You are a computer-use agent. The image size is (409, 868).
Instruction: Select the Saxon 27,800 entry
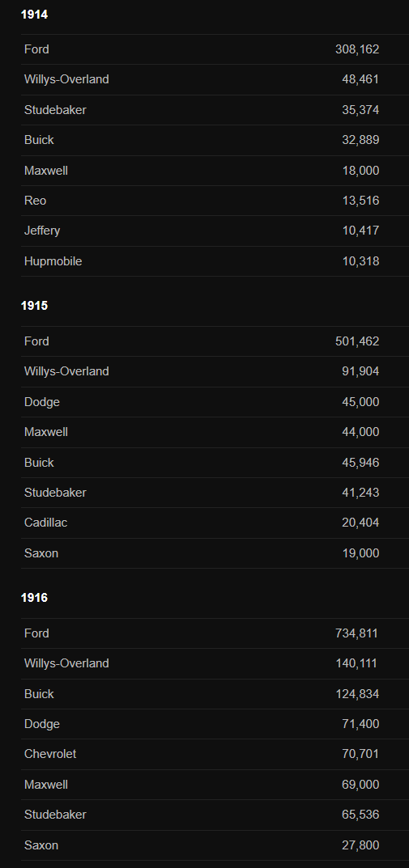pos(215,845)
